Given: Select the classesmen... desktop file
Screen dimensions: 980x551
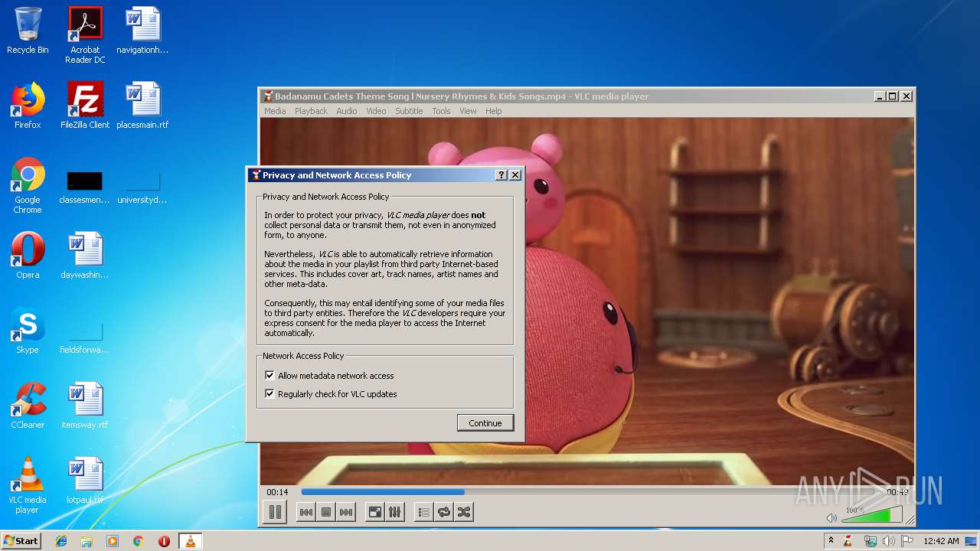Looking at the screenshot, I should [x=85, y=186].
